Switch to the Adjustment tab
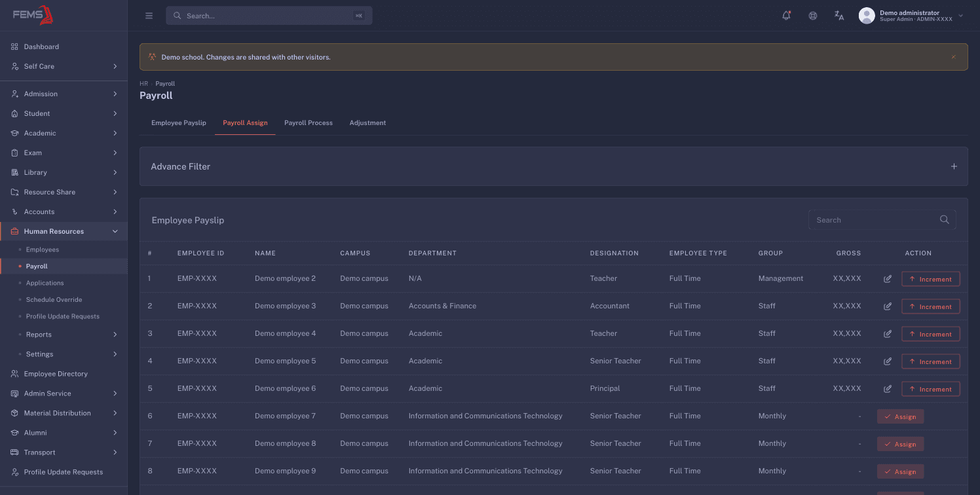Screen dimensions: 980x495 367,123
